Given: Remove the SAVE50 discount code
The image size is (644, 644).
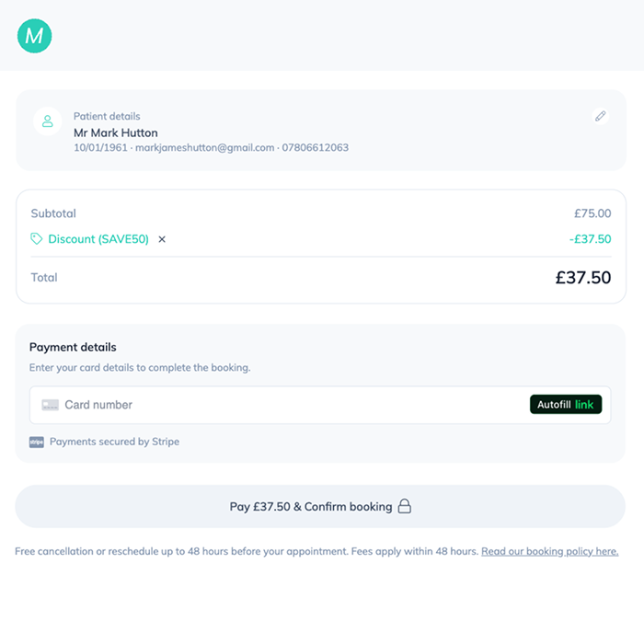Looking at the screenshot, I should (162, 239).
